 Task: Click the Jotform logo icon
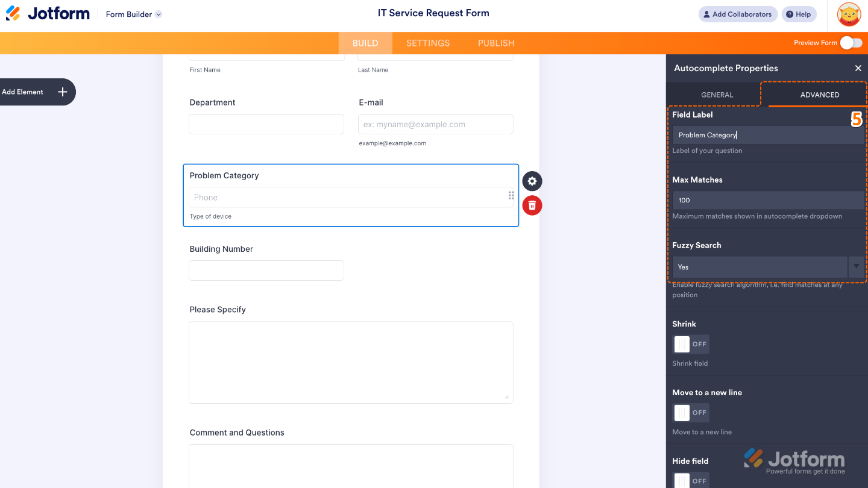(13, 13)
